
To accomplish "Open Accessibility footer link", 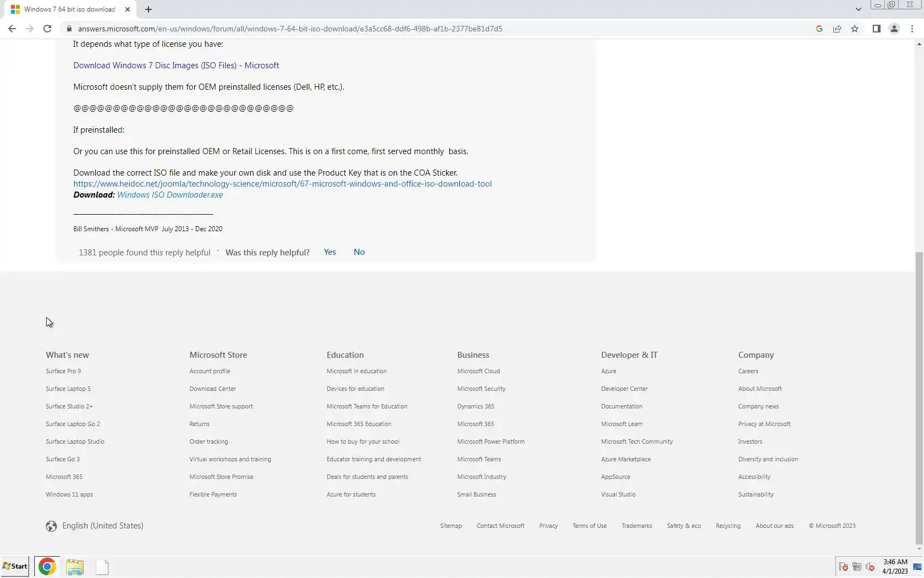I will tap(755, 477).
